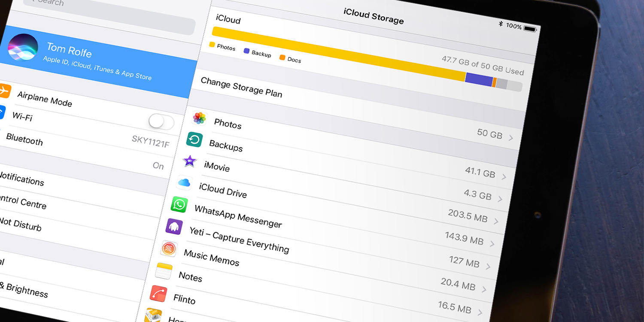This screenshot has width=644, height=322.
Task: Open the Photos app icon in storage list
Action: [199, 118]
